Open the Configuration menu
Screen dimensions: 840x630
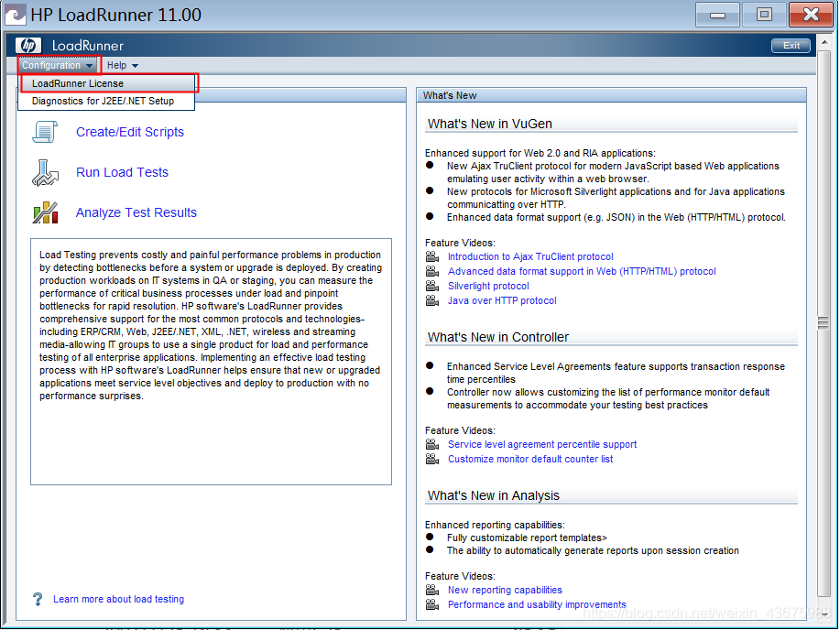[x=58, y=65]
